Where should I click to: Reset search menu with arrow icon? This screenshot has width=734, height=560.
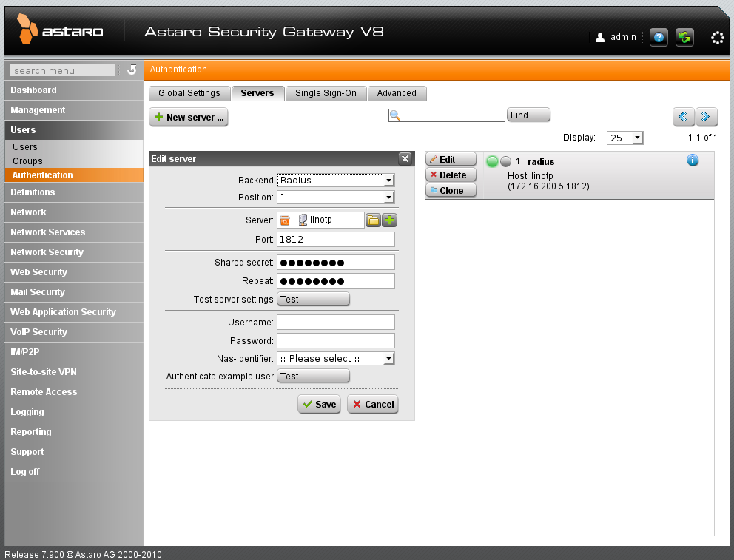click(x=132, y=70)
